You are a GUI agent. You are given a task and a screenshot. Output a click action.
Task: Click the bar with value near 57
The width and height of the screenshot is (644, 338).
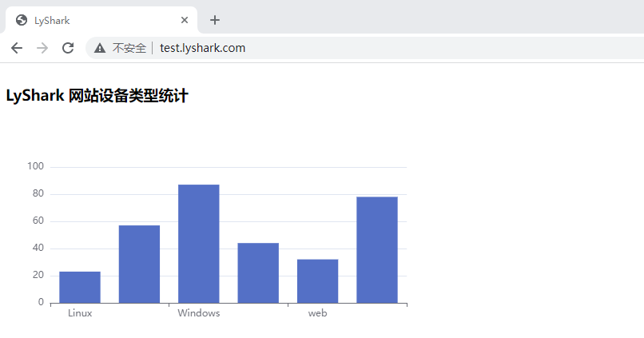click(139, 264)
